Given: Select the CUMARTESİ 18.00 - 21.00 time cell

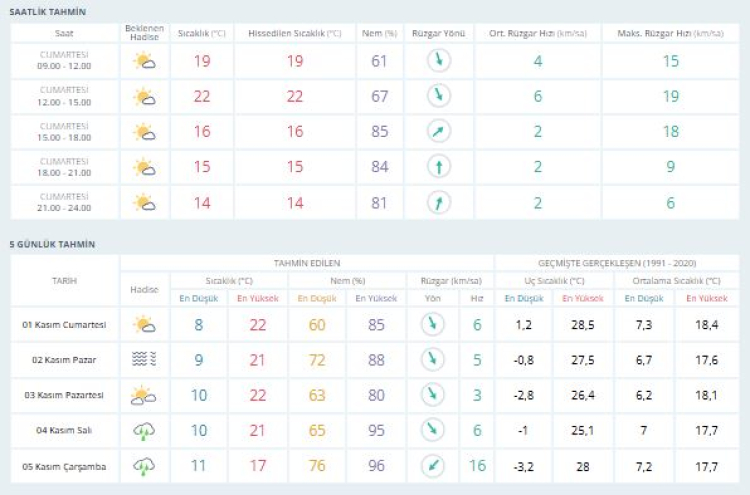Looking at the screenshot, I should [64, 167].
